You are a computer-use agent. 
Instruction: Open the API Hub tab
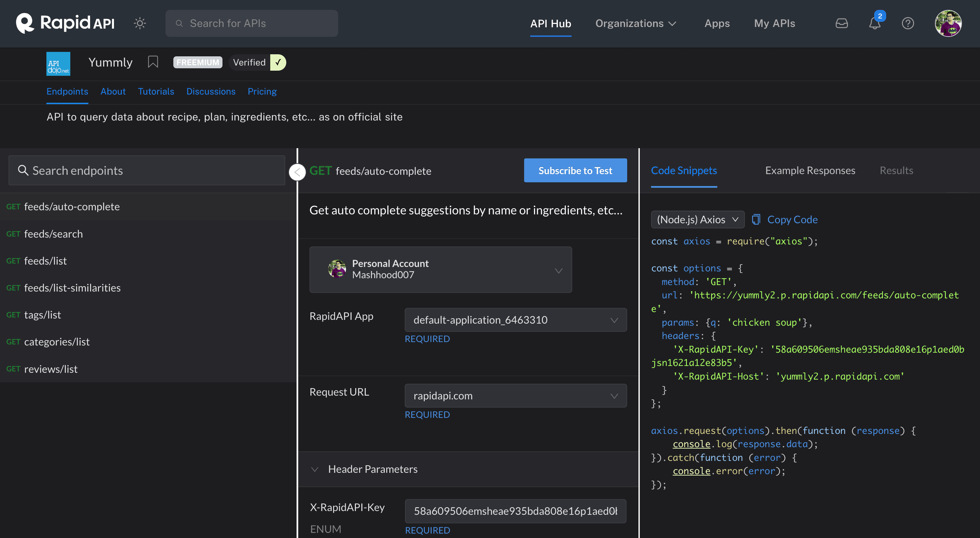(550, 23)
